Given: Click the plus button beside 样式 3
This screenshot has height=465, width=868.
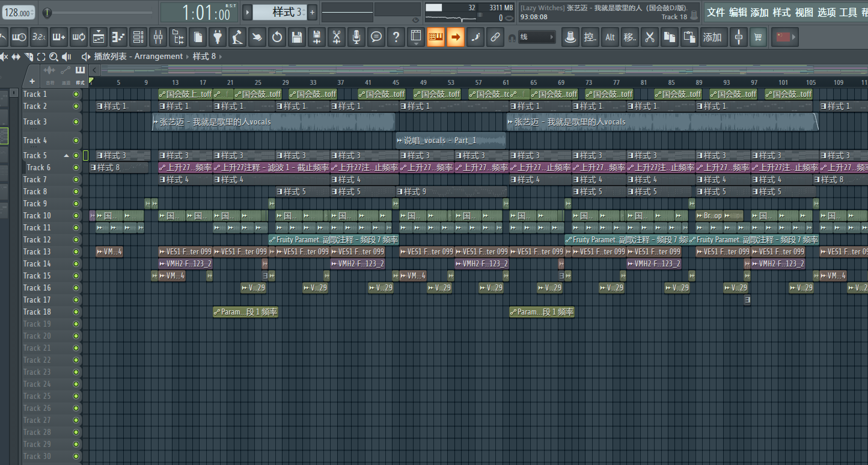Looking at the screenshot, I should point(312,12).
